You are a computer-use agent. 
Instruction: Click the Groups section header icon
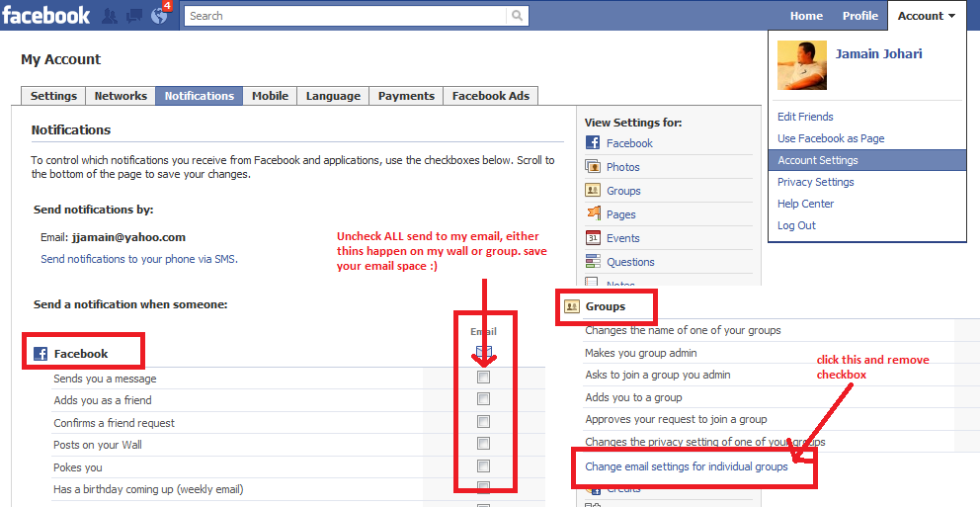click(571, 306)
